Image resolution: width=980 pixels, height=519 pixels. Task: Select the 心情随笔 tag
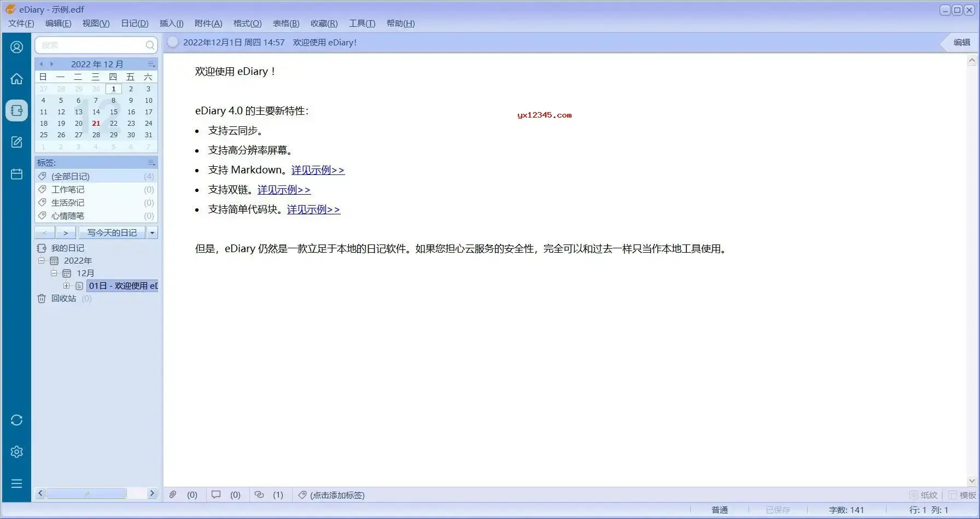click(68, 215)
